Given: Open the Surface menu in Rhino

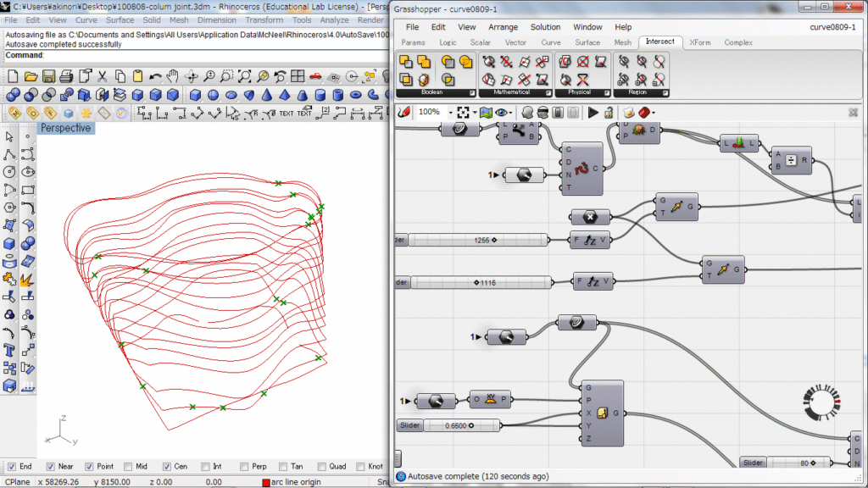Looking at the screenshot, I should tap(120, 19).
